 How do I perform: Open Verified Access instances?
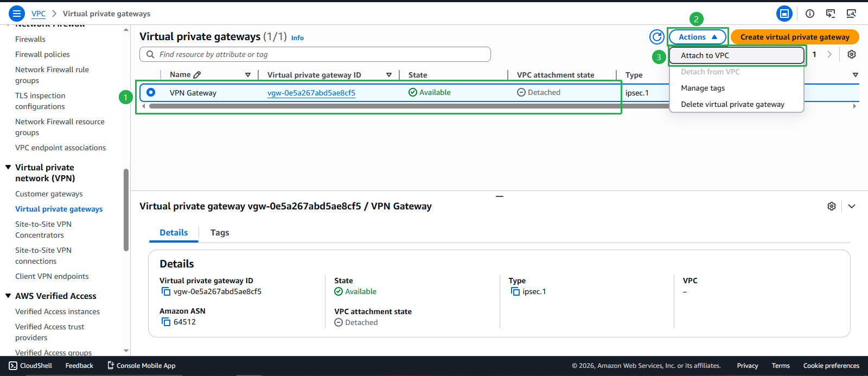click(x=58, y=311)
